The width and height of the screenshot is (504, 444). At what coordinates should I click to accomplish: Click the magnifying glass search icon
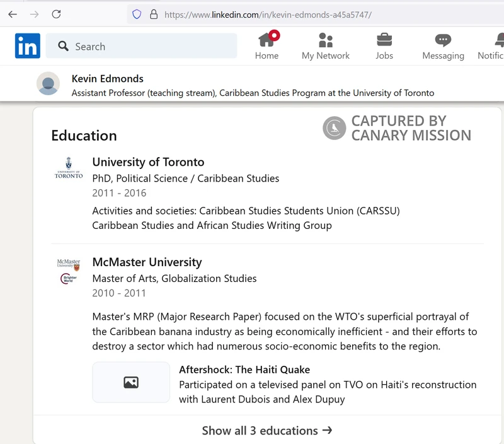[64, 46]
